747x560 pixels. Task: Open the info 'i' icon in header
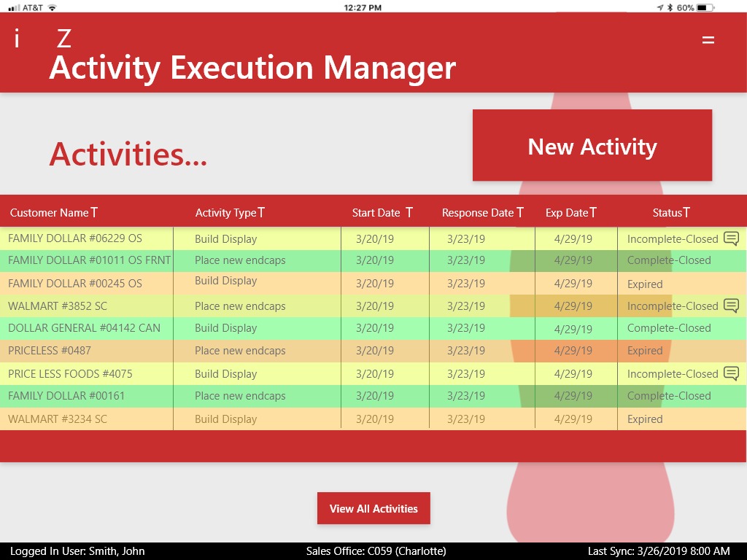(x=18, y=39)
